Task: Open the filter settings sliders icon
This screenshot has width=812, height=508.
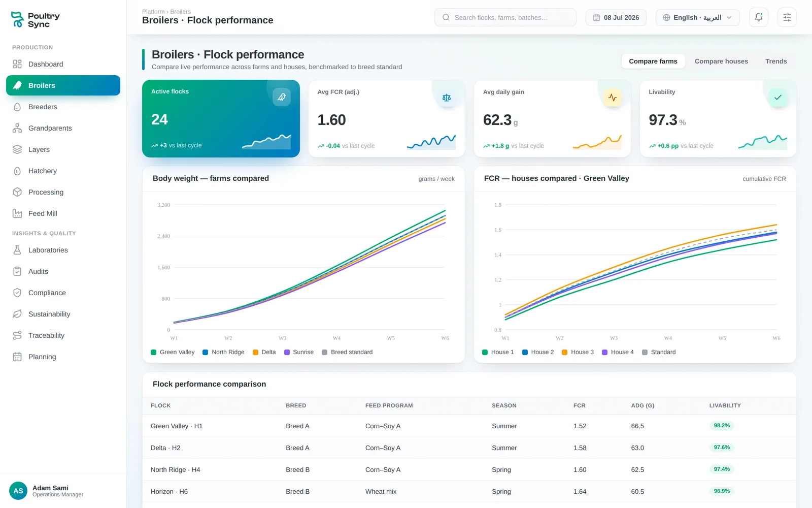Action: pyautogui.click(x=787, y=17)
